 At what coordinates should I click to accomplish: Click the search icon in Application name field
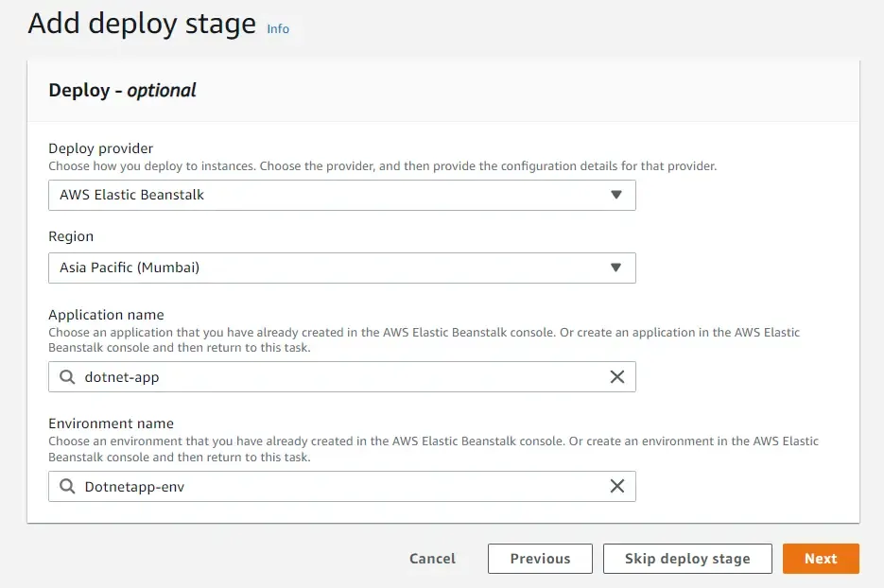66,376
